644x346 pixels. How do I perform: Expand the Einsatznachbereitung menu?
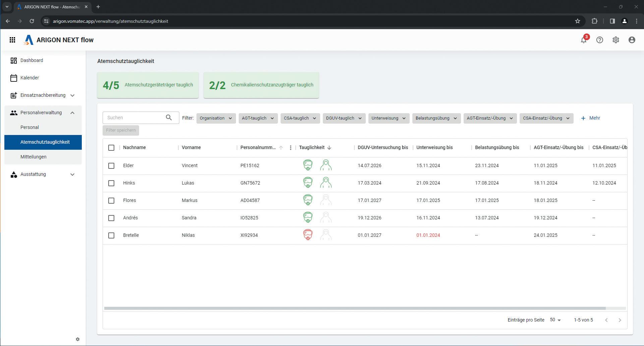coord(43,95)
